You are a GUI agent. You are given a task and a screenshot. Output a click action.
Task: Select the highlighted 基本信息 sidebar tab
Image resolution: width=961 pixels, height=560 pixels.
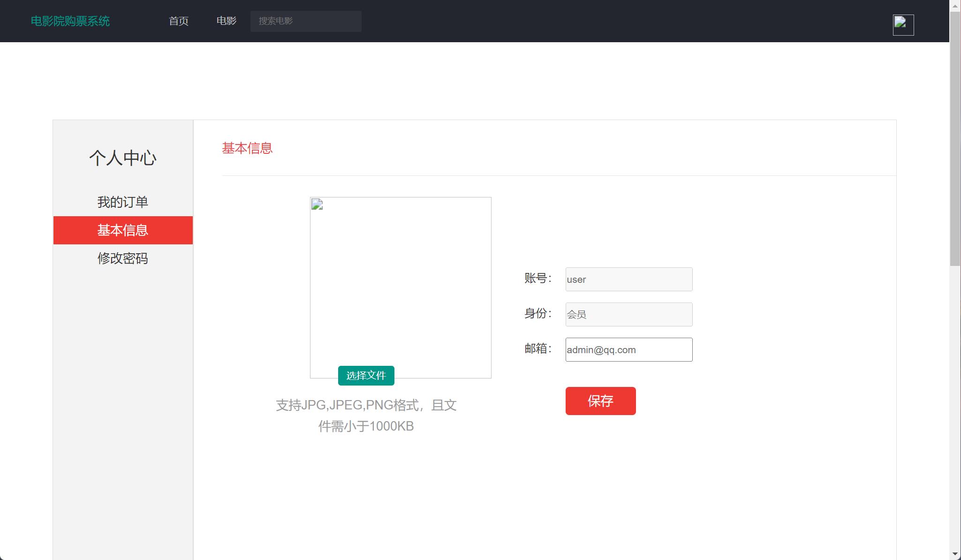(122, 230)
